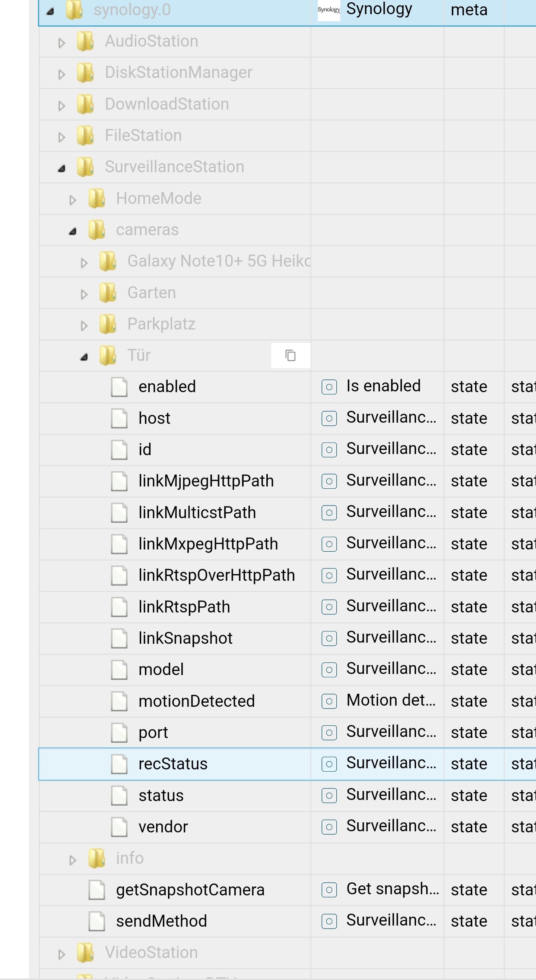Click the state icon in port row
The height and width of the screenshot is (980, 536).
click(329, 733)
